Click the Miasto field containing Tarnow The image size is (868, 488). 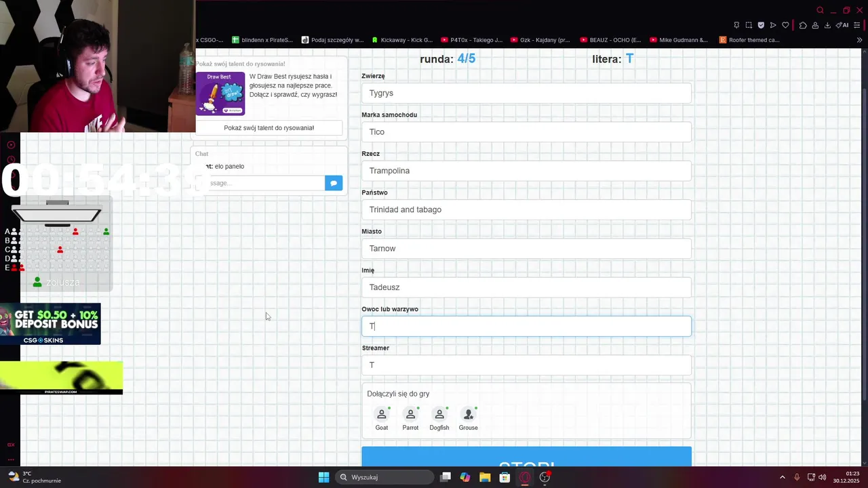(526, 248)
